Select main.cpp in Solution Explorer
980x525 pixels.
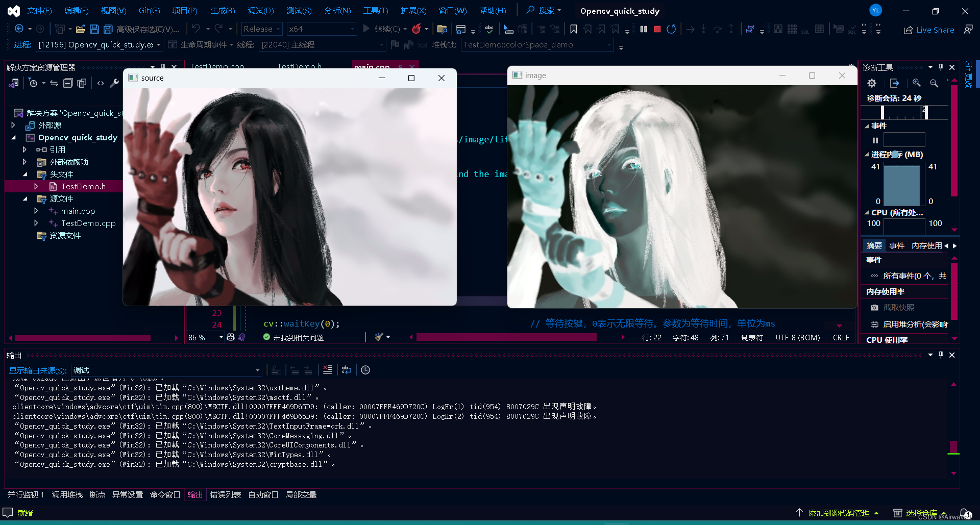pyautogui.click(x=78, y=211)
